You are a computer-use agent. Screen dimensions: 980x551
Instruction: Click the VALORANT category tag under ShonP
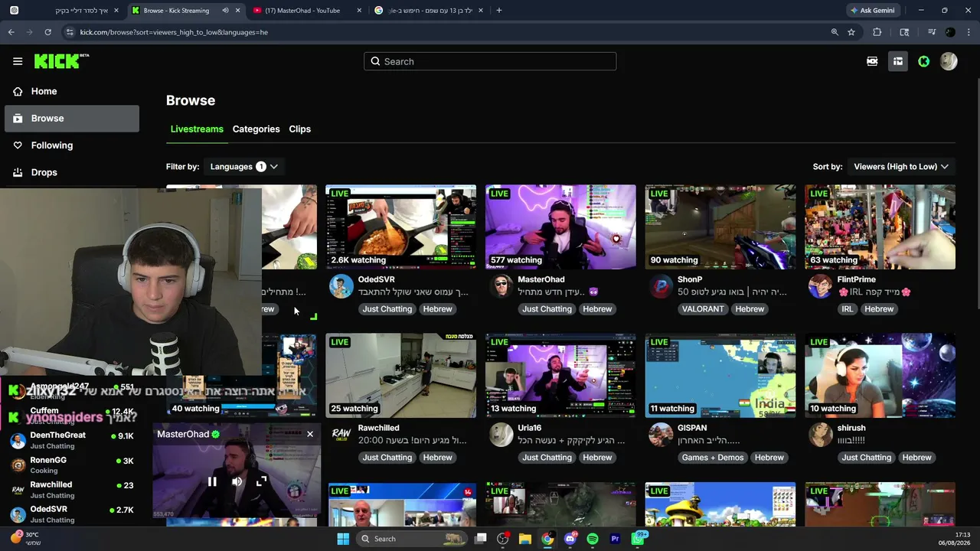coord(702,309)
